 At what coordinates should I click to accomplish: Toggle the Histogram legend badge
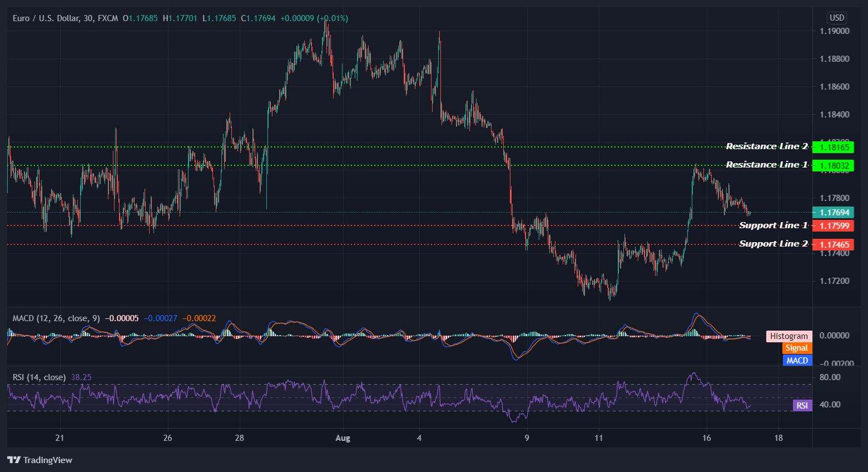click(x=788, y=336)
